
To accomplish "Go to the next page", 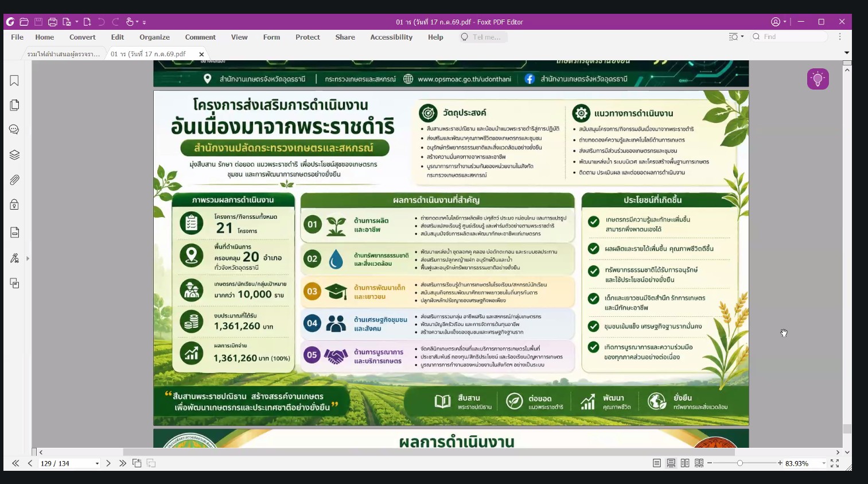I will coord(108,463).
